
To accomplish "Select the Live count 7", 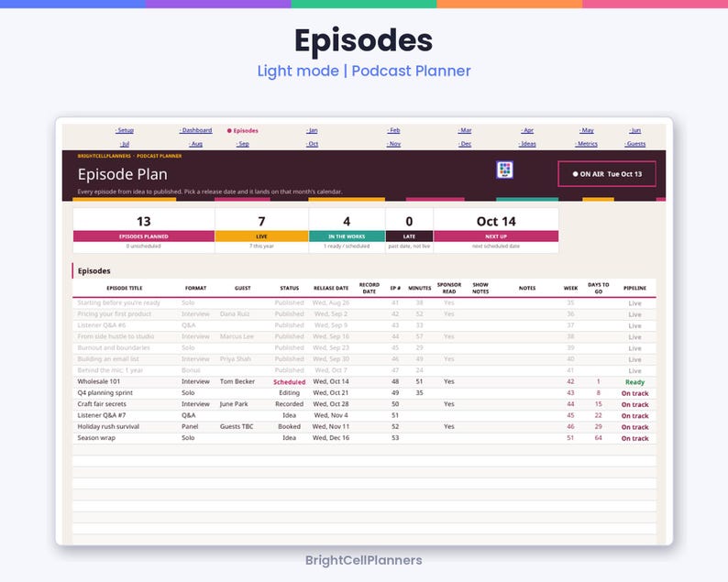I will pyautogui.click(x=261, y=222).
